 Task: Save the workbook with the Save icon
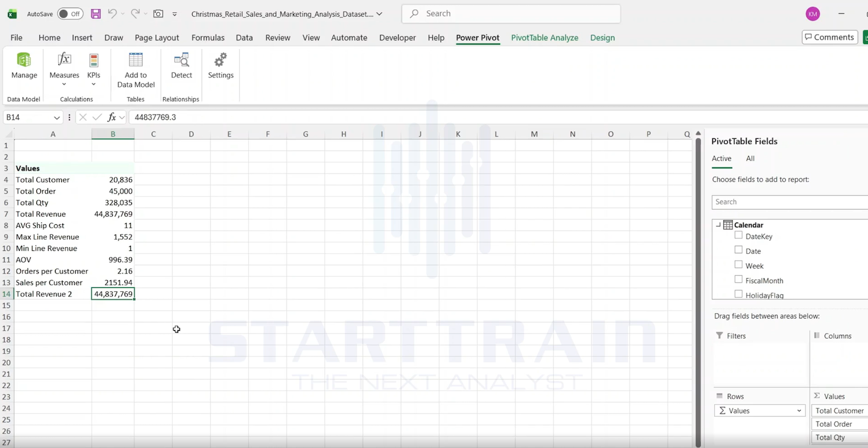96,13
